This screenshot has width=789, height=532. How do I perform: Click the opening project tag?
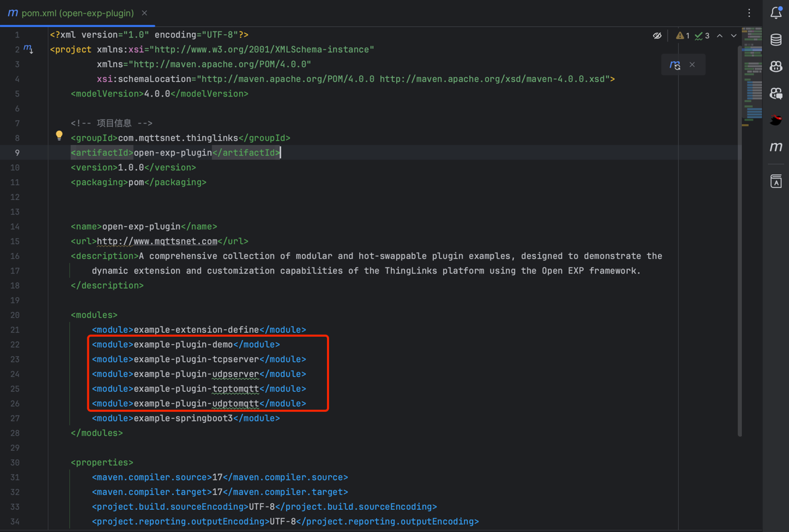click(71, 50)
